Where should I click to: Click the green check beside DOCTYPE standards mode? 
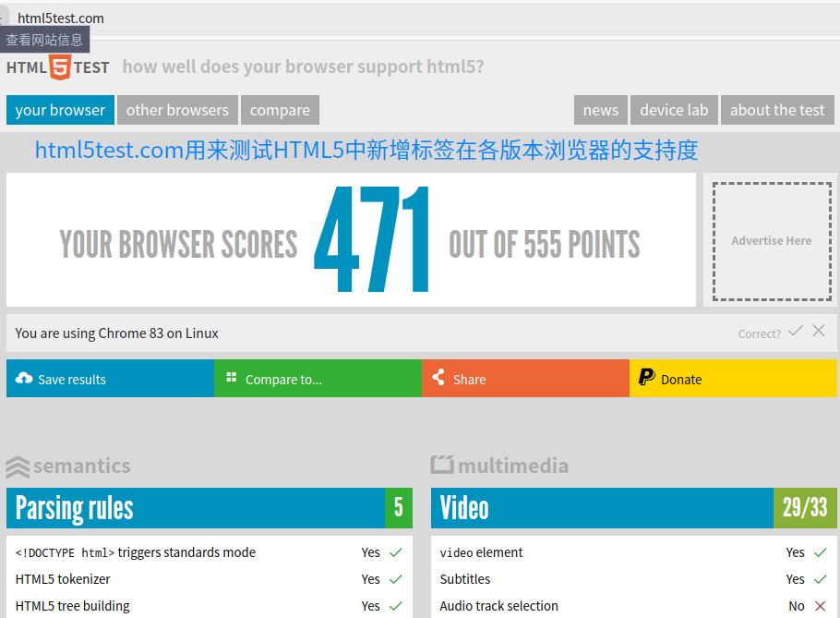coord(395,552)
